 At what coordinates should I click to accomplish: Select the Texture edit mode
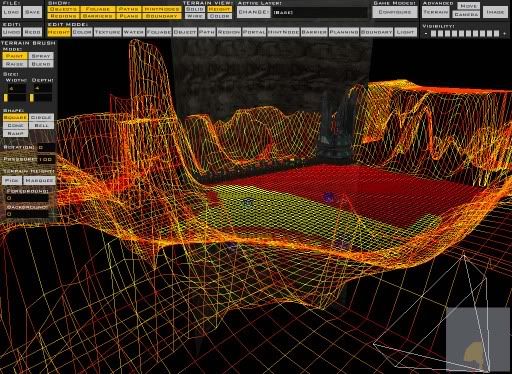(x=107, y=32)
